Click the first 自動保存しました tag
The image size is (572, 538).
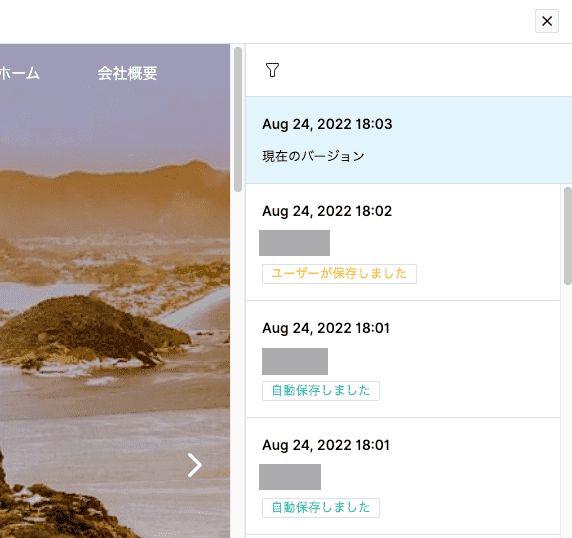point(321,391)
